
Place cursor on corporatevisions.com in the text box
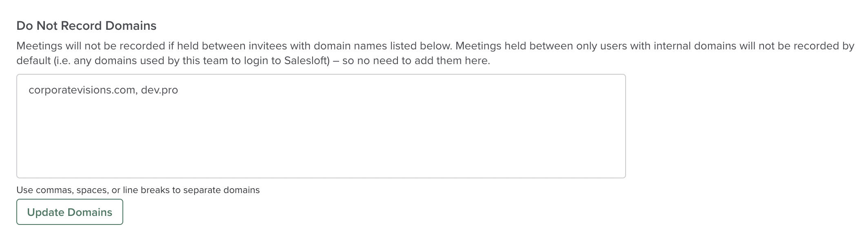(x=82, y=90)
